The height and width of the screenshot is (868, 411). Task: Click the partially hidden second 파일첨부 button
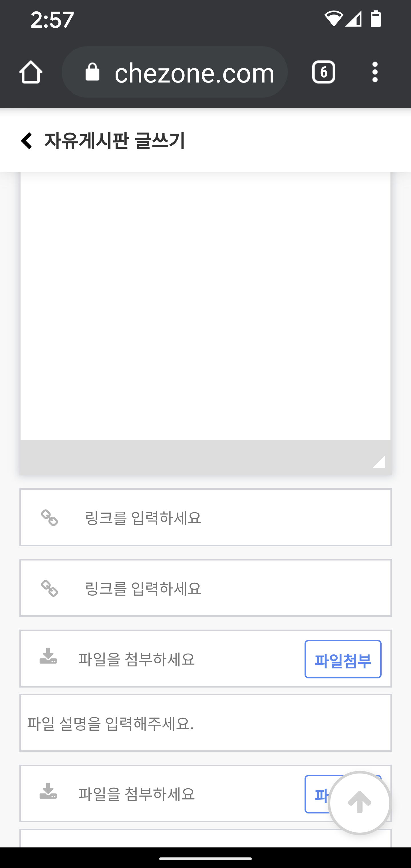(x=317, y=794)
